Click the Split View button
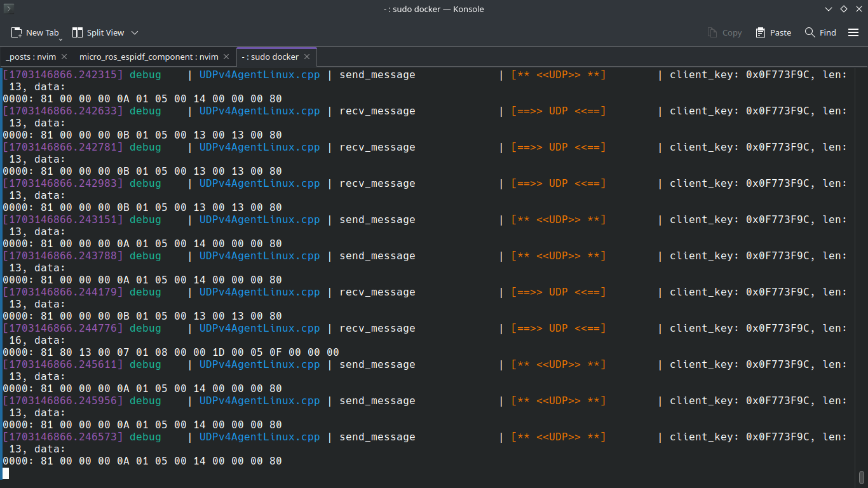The width and height of the screenshot is (868, 488). pyautogui.click(x=98, y=32)
